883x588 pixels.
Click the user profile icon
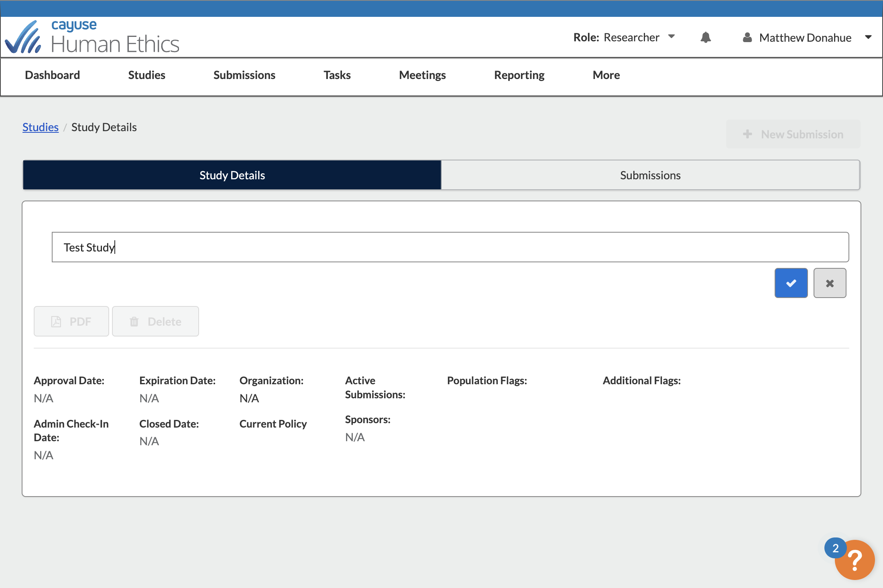coord(747,37)
